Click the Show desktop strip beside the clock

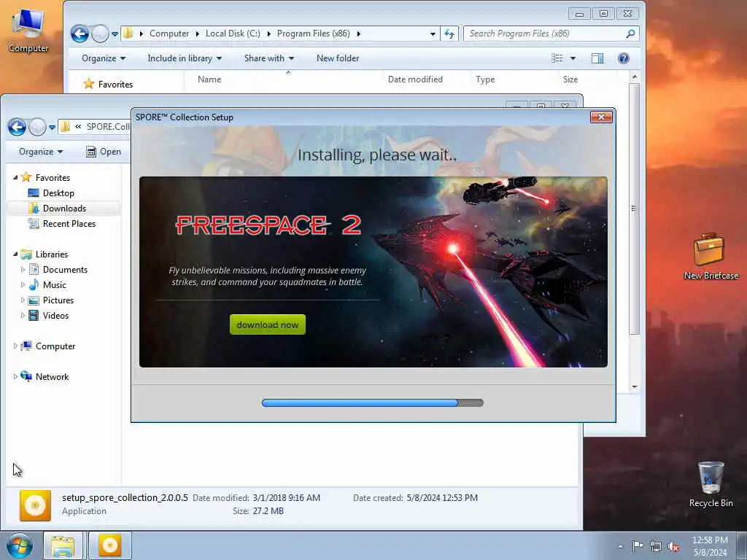tap(742, 545)
